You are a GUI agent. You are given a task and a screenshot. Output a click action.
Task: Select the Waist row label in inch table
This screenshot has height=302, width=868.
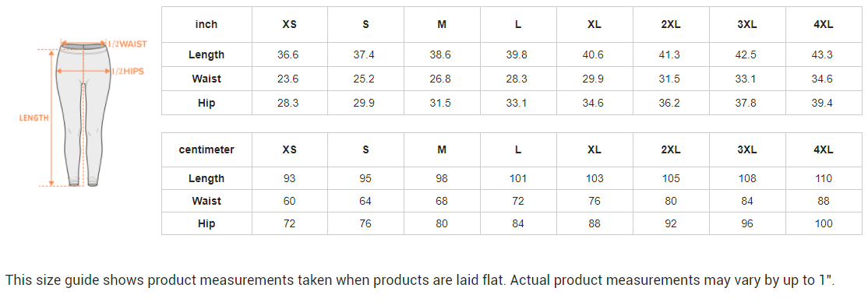[x=206, y=79]
